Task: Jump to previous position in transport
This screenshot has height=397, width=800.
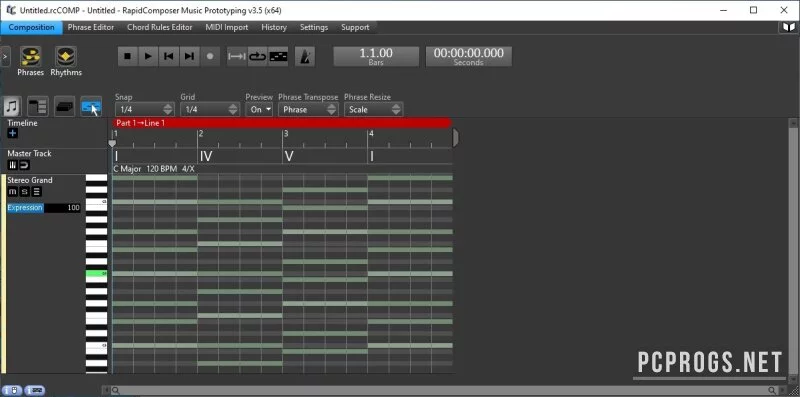Action: [x=168, y=56]
